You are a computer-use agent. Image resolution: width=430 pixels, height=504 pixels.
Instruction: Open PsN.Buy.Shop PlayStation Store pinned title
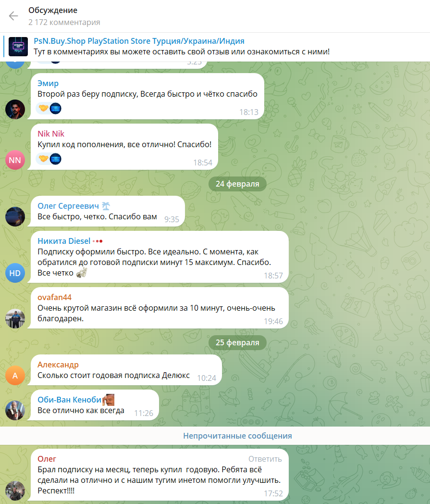pos(139,41)
